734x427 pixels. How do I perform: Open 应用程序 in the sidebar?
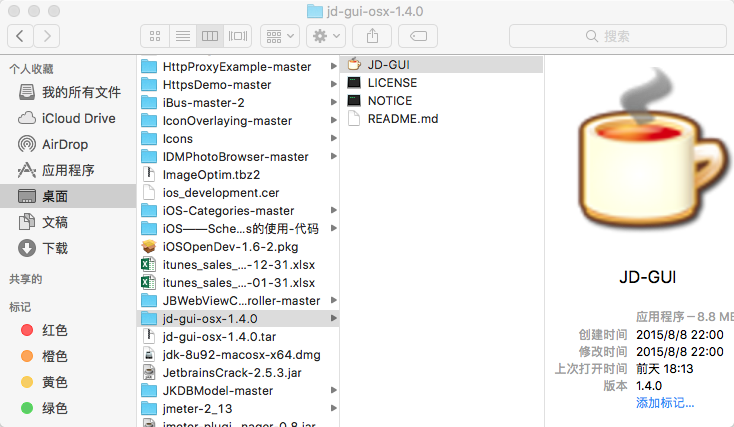[69, 170]
